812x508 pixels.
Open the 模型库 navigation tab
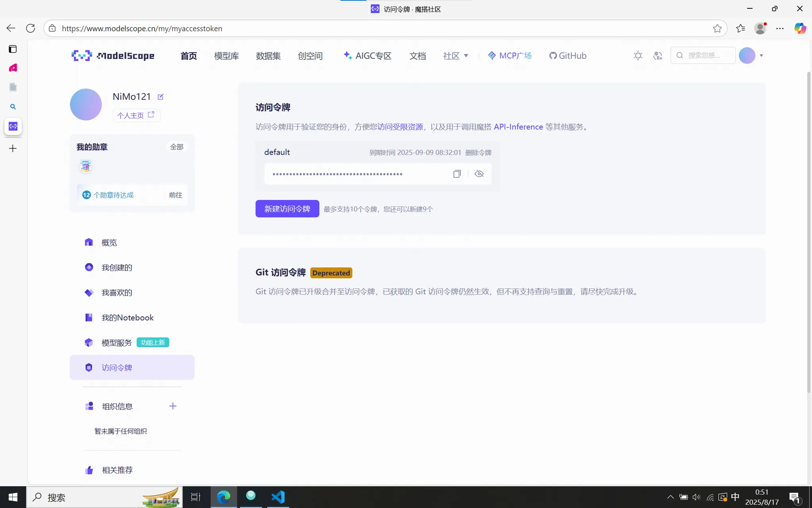point(226,56)
